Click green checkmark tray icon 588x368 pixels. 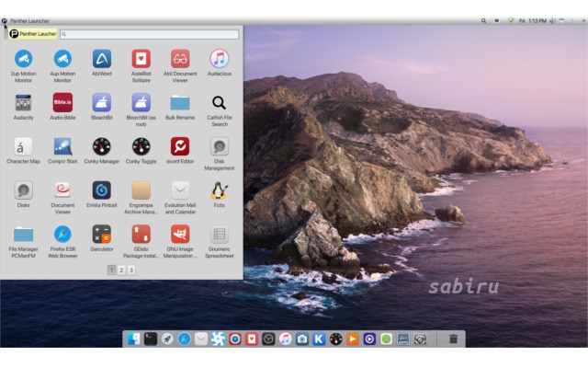point(511,21)
